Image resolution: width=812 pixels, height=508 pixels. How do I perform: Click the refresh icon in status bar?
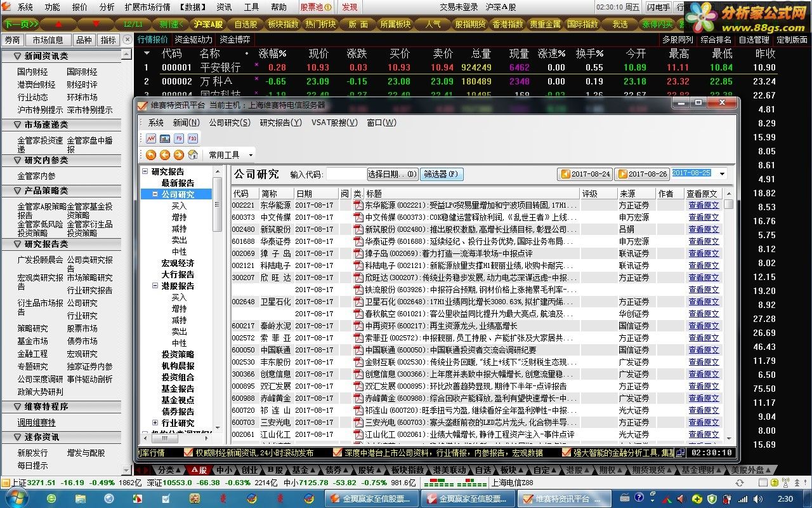[739, 483]
